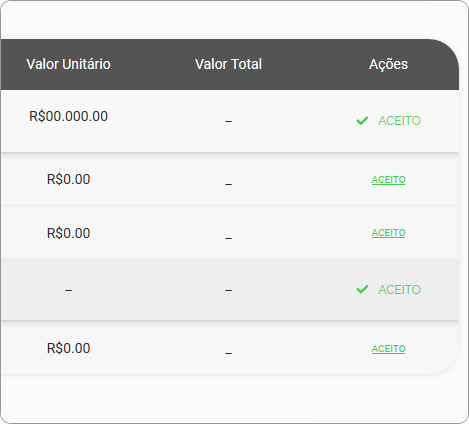Click the Valor Total column header
469x424 pixels.
pyautogui.click(x=228, y=64)
